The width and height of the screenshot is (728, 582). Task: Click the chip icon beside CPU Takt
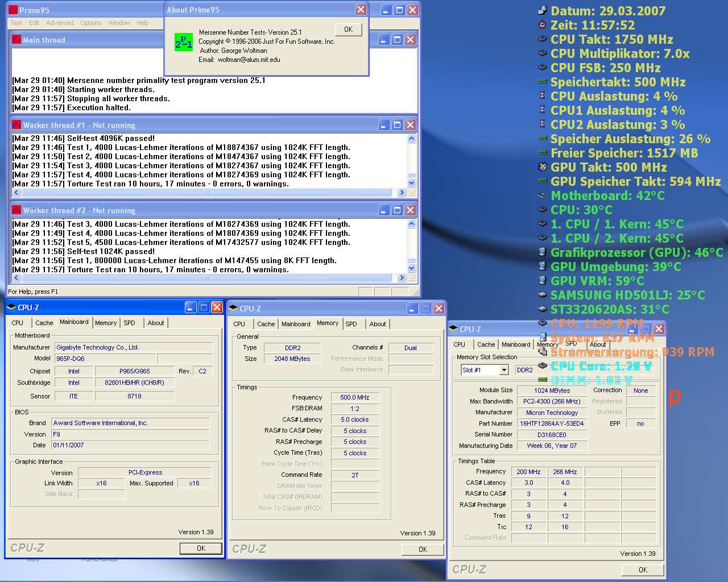pos(542,39)
